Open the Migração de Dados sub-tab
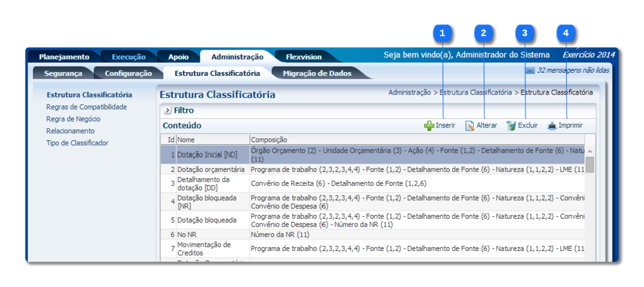Image resolution: width=644 pixels, height=287 pixels. [317, 73]
